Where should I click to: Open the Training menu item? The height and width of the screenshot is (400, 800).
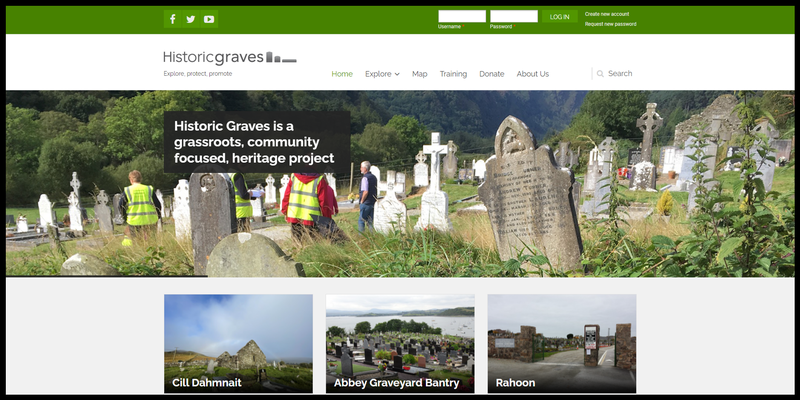pos(453,74)
